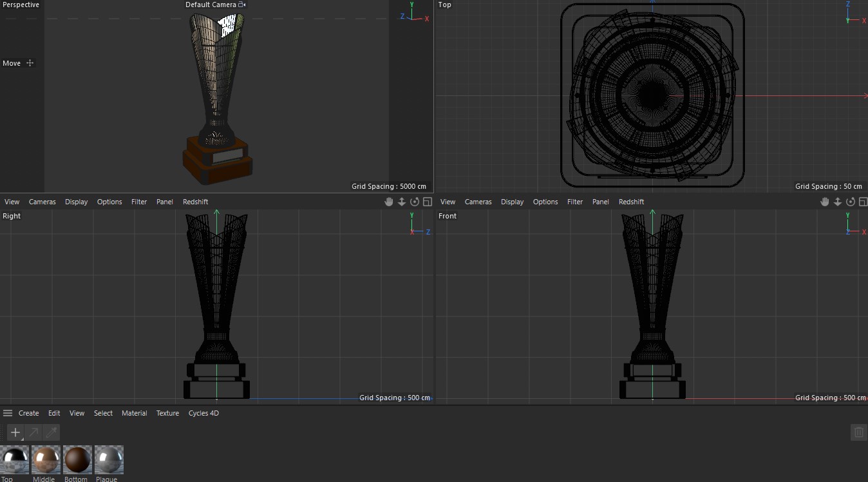
Task: Select the Top chrome material sphere
Action: (14, 459)
